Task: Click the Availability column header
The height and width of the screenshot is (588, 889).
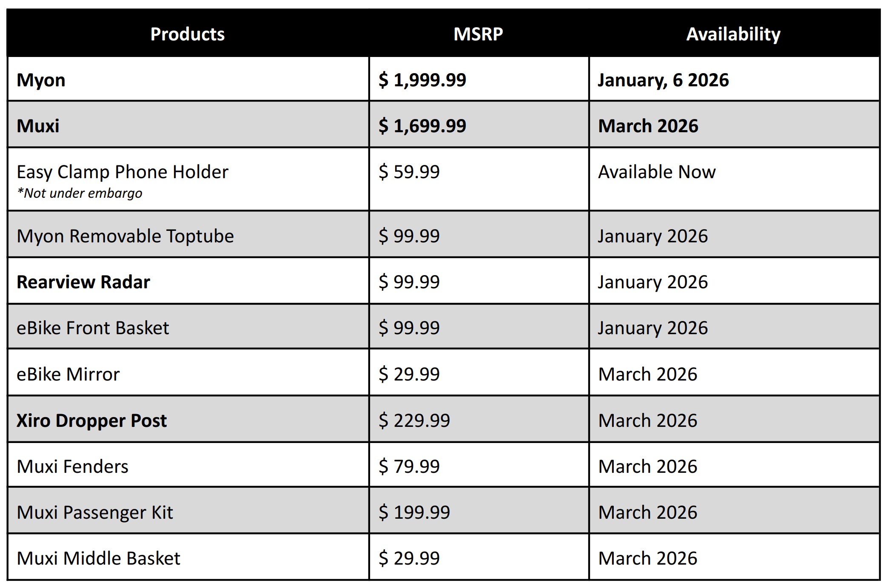Action: (x=733, y=34)
